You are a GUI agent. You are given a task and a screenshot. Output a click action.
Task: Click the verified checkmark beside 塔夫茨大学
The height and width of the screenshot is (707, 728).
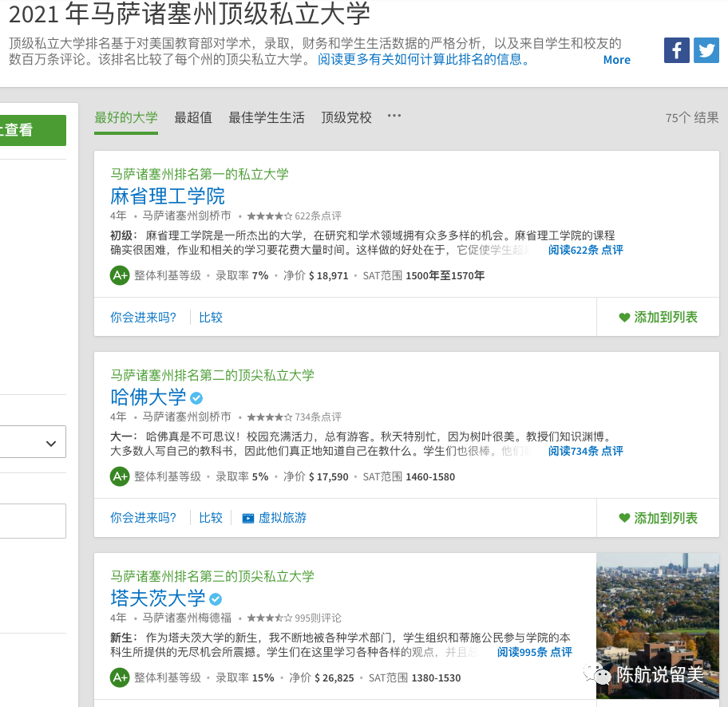[216, 598]
